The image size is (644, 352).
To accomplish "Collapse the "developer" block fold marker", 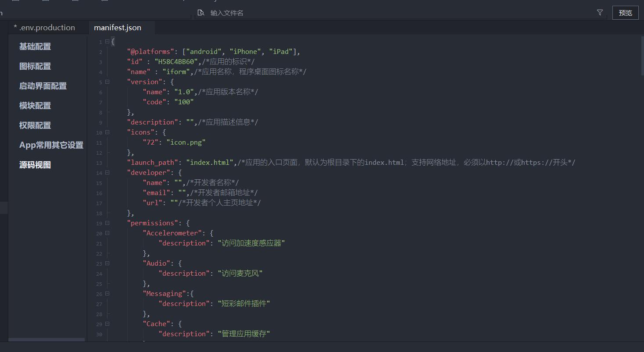I will tap(107, 173).
